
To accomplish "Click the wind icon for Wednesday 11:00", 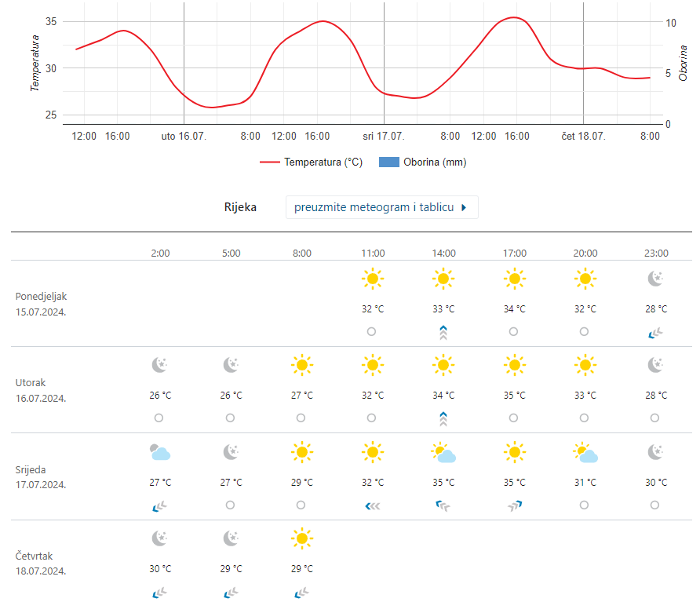I will click(372, 505).
